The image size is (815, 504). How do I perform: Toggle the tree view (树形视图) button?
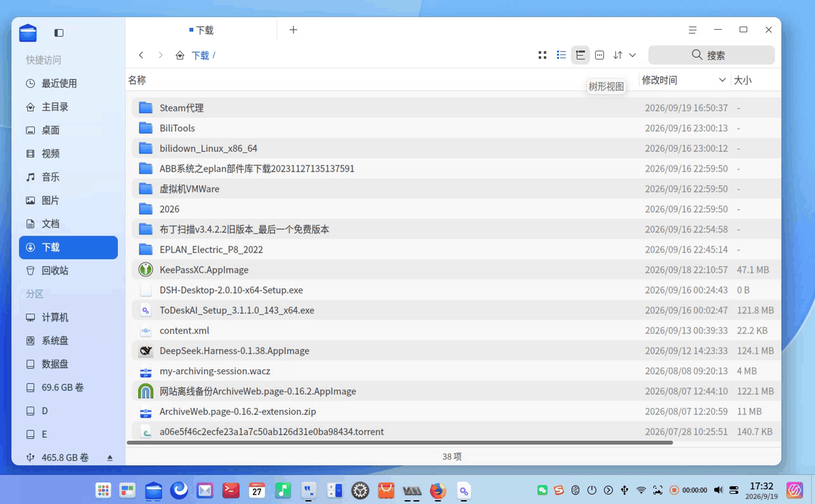(580, 55)
